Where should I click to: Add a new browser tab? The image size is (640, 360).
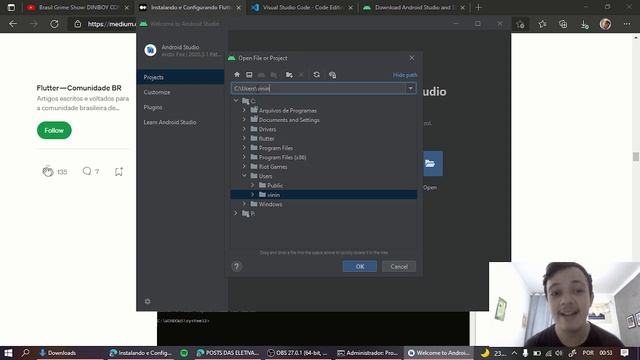coord(478,7)
